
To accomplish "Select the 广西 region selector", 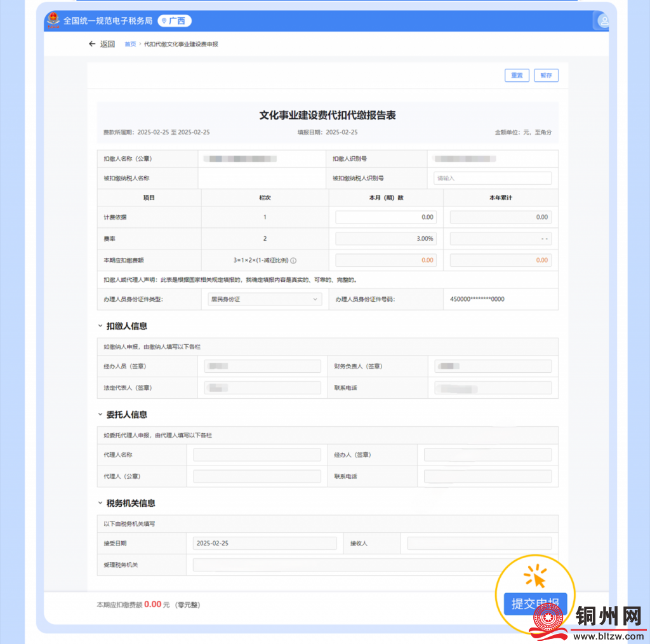I will click(175, 21).
